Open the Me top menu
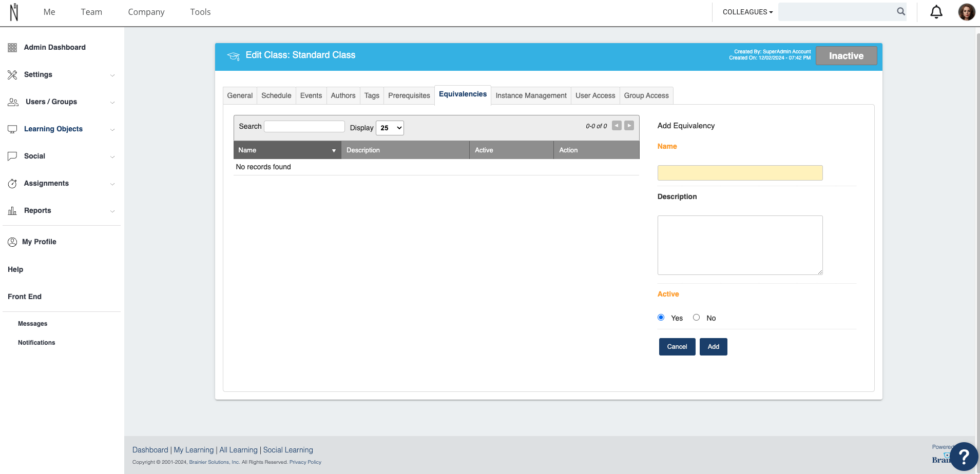This screenshot has width=980, height=474. [x=49, y=12]
